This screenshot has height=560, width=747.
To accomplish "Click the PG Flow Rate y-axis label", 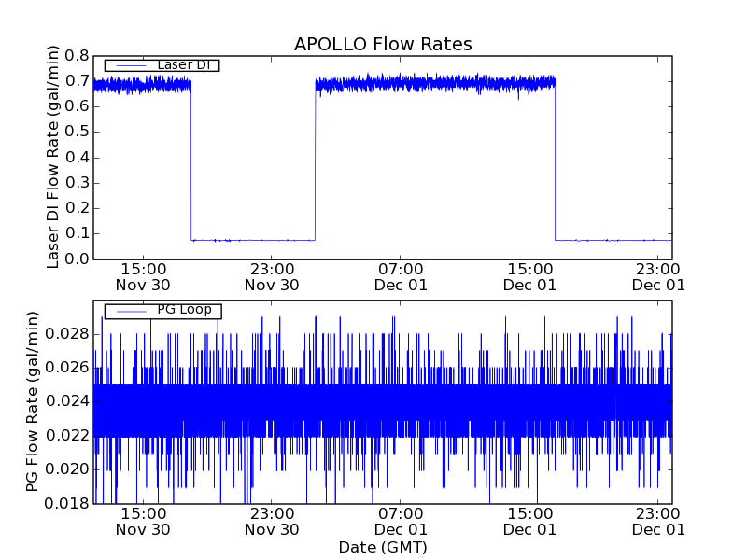I will (x=33, y=402).
